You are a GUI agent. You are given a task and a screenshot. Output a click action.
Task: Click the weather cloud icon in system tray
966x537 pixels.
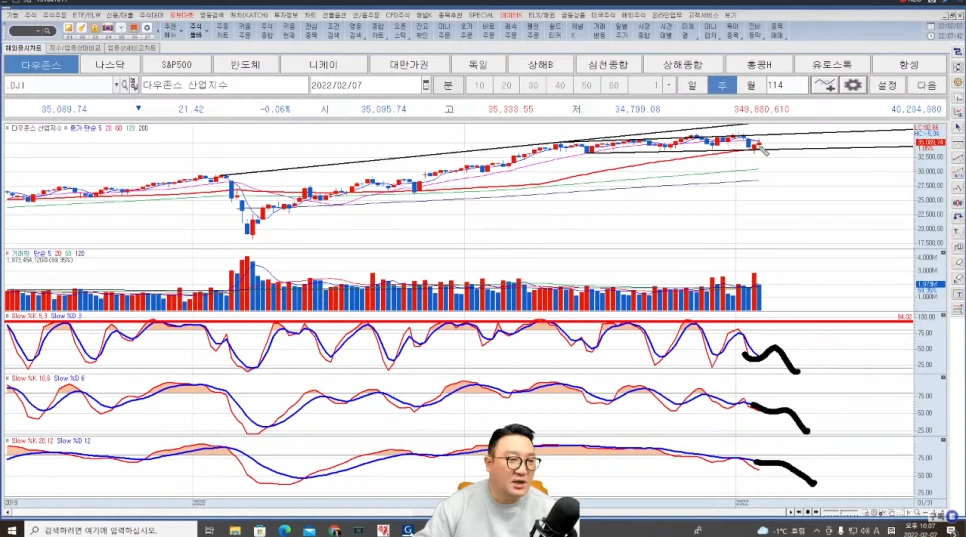(x=763, y=530)
